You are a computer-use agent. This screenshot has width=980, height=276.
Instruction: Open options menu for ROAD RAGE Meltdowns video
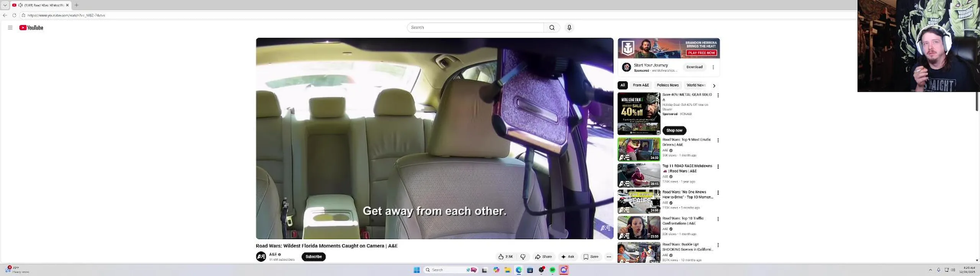718,167
